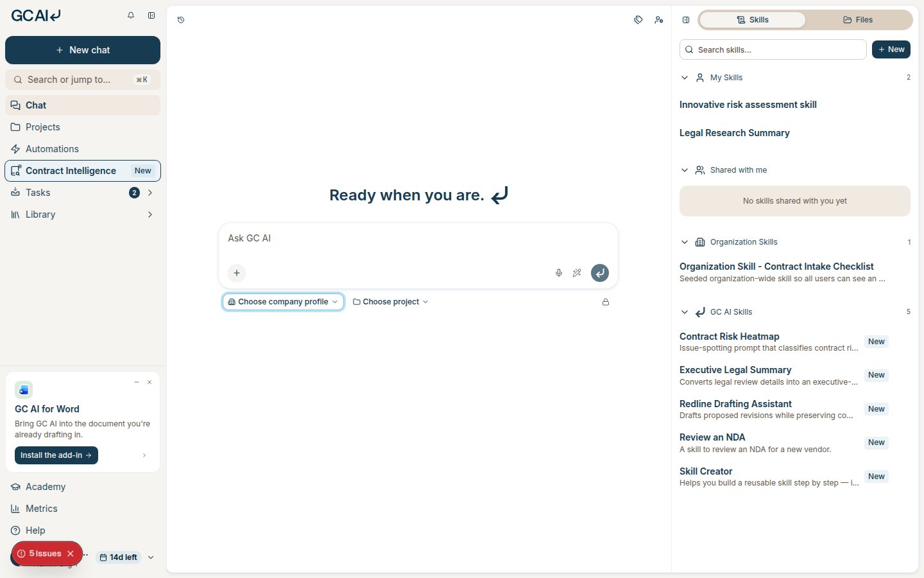The width and height of the screenshot is (924, 578).
Task: Open Choose project dropdown
Action: coord(391,302)
